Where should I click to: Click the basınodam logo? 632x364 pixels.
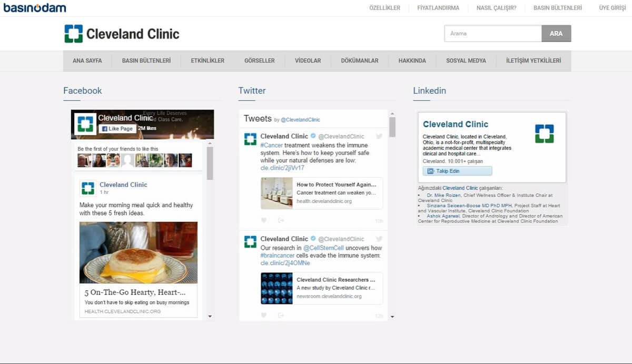(35, 8)
